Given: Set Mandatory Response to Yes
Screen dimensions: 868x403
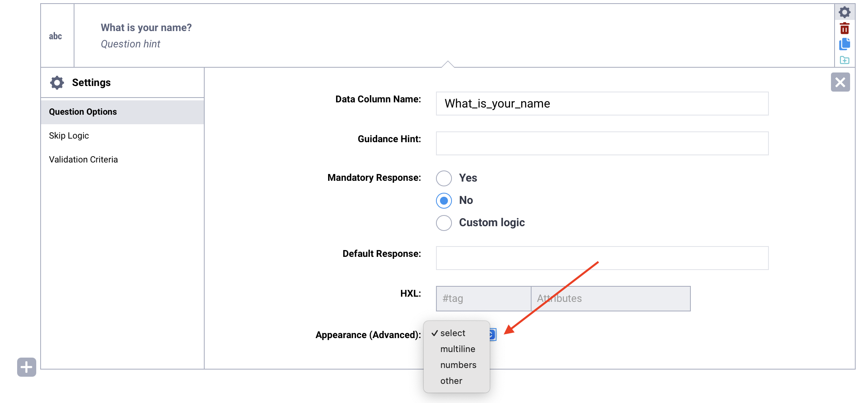Looking at the screenshot, I should click(x=444, y=178).
